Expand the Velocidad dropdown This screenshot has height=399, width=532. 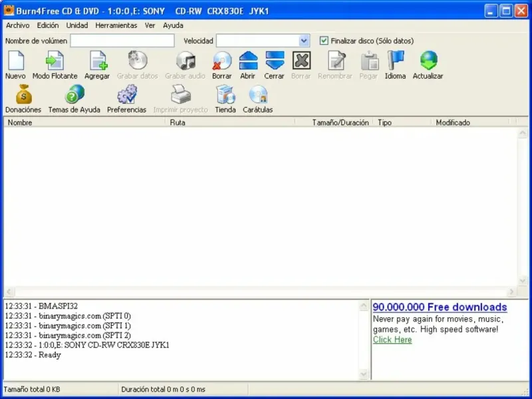304,41
